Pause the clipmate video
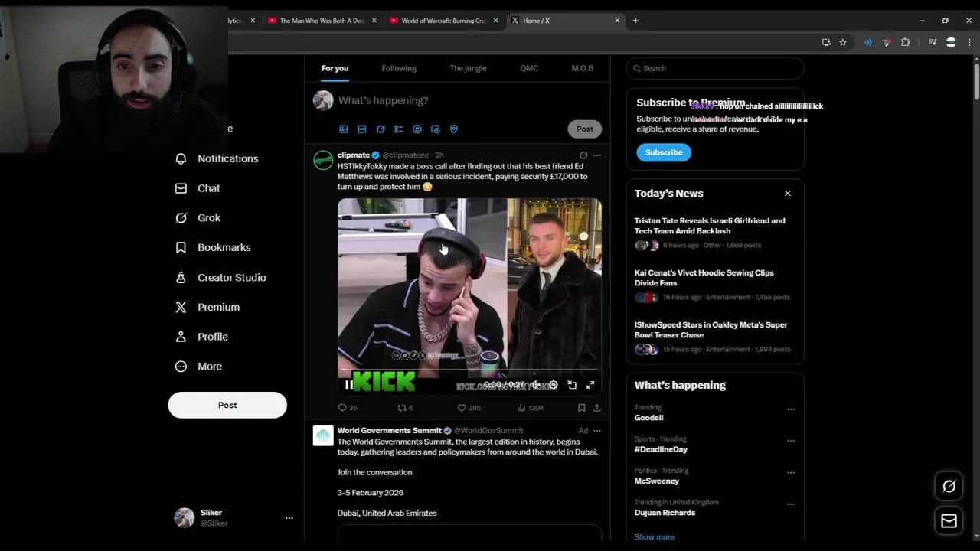Image resolution: width=980 pixels, height=551 pixels. tap(348, 385)
